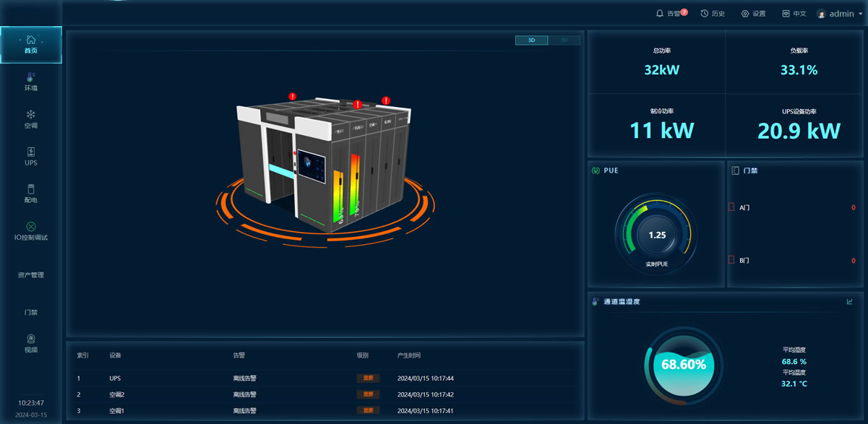Select the 首页 home tab
The image size is (868, 424).
tap(30, 44)
